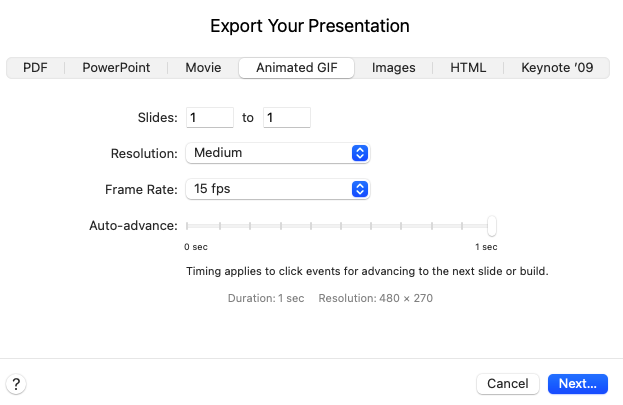Click the Auto-advance track near 0 sec
The height and width of the screenshot is (405, 623).
click(189, 226)
